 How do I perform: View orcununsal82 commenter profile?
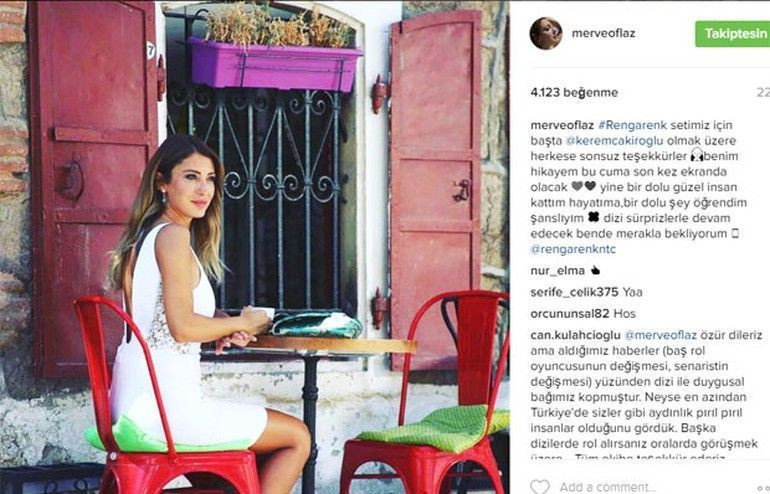(x=570, y=313)
